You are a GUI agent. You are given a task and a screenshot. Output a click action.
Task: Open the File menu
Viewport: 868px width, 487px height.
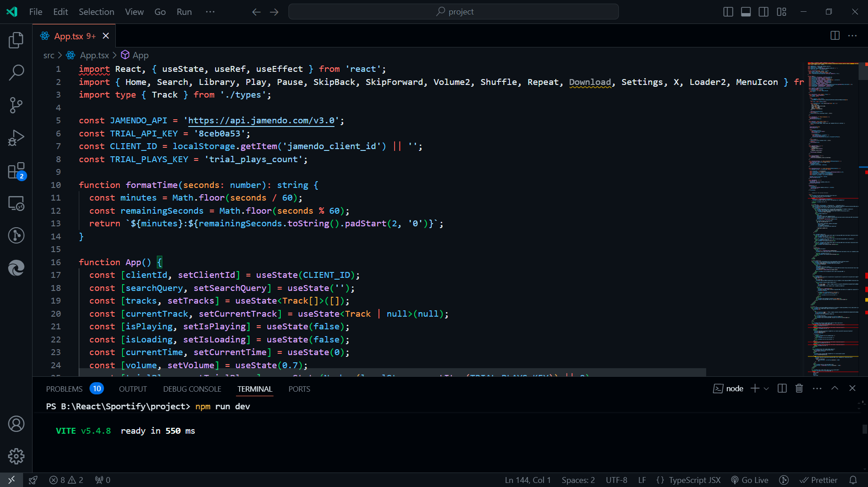(36, 12)
